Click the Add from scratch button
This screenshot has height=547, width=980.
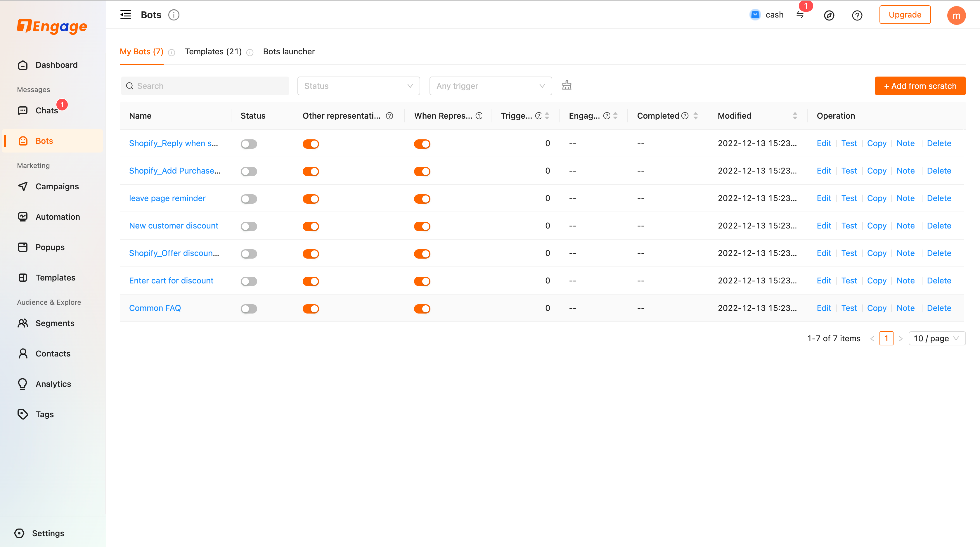pyautogui.click(x=920, y=86)
